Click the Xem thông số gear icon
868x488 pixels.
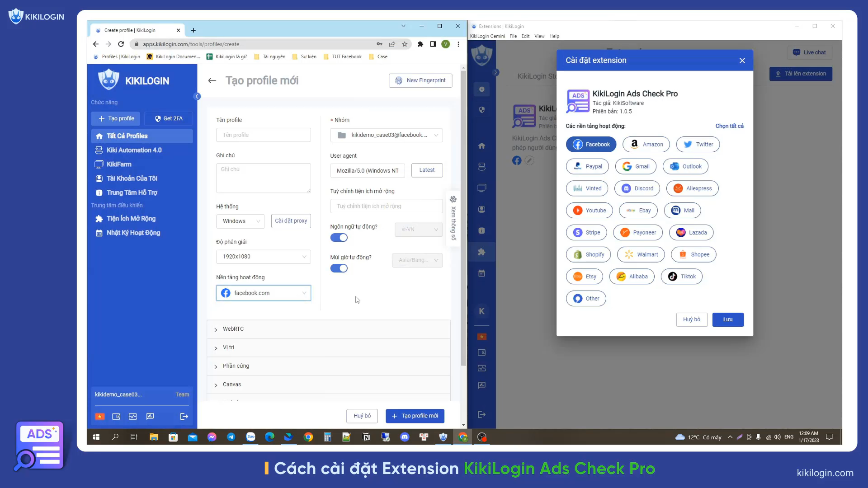tap(453, 199)
